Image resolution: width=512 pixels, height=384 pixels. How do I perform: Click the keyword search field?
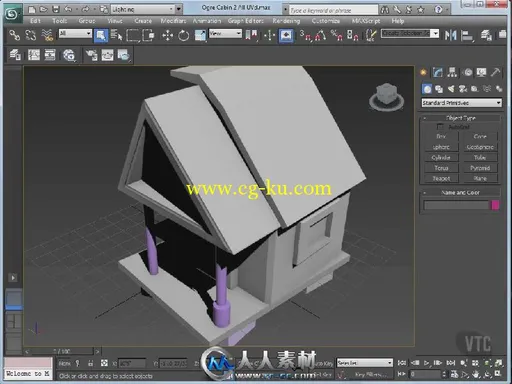333,10
